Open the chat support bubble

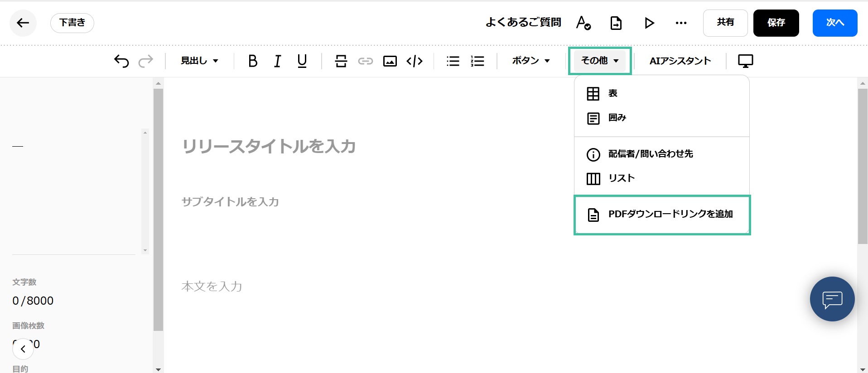pos(832,299)
